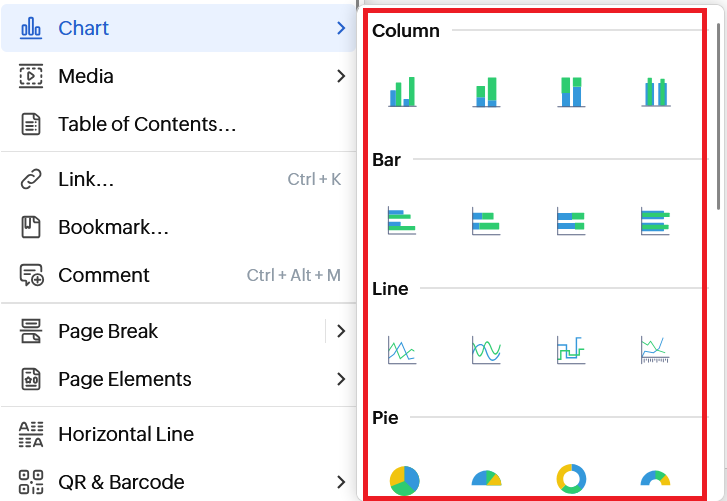Pick the stacked bar chart icon
Viewport: 727px width, 501px height.
tap(486, 221)
